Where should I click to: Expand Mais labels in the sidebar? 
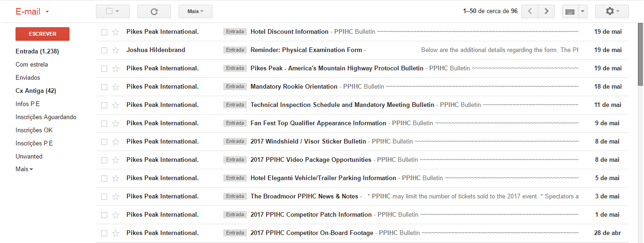point(24,169)
